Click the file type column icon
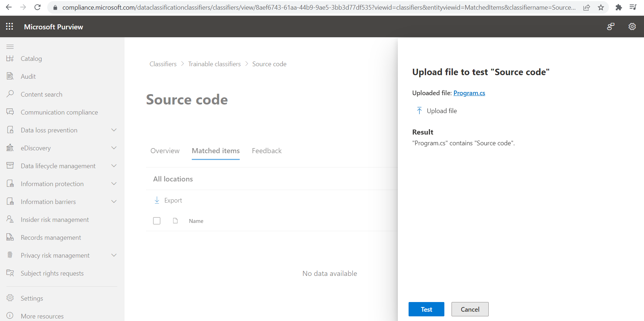 click(x=175, y=221)
